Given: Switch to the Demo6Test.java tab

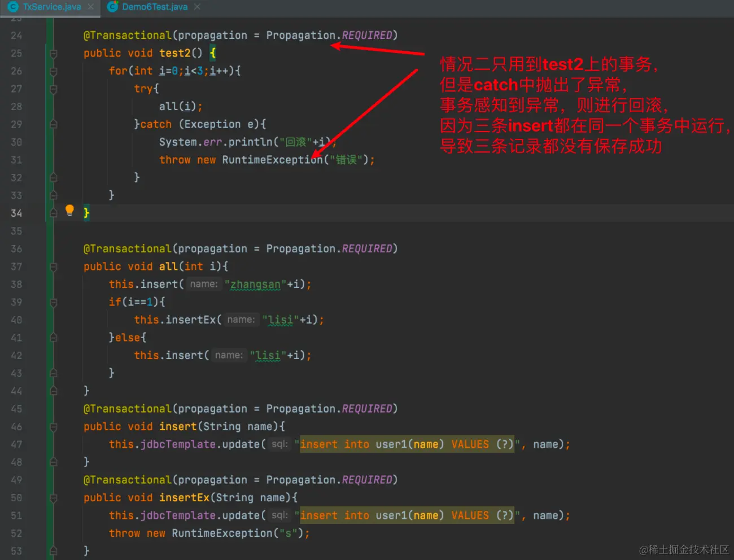Looking at the screenshot, I should tap(155, 7).
